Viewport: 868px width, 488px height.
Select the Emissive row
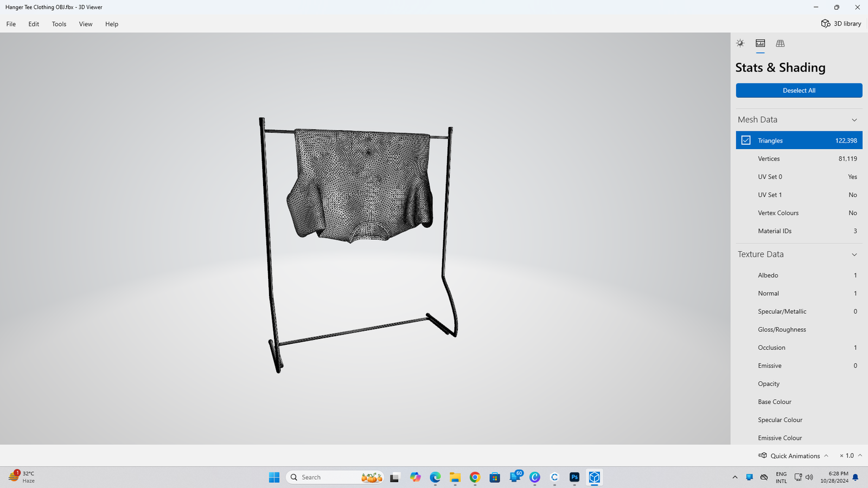coord(799,365)
